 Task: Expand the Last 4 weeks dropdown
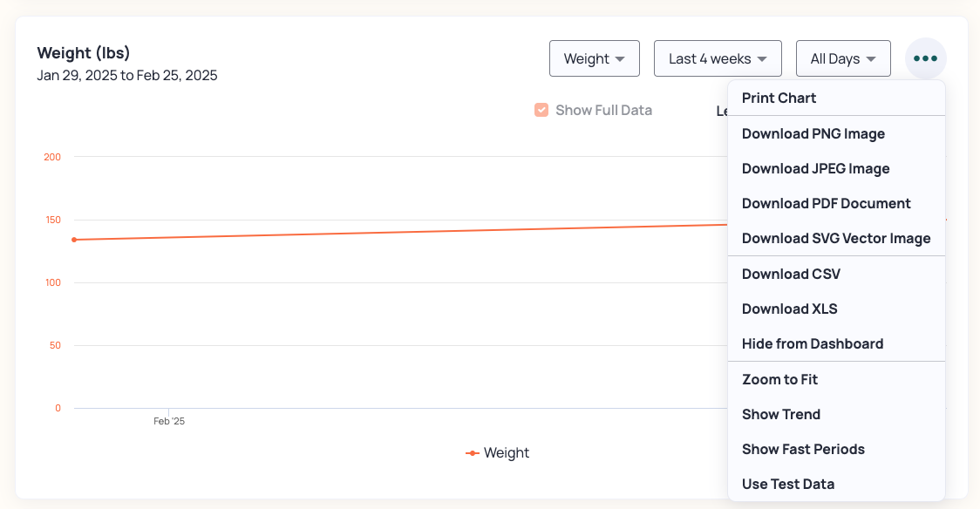(x=717, y=58)
